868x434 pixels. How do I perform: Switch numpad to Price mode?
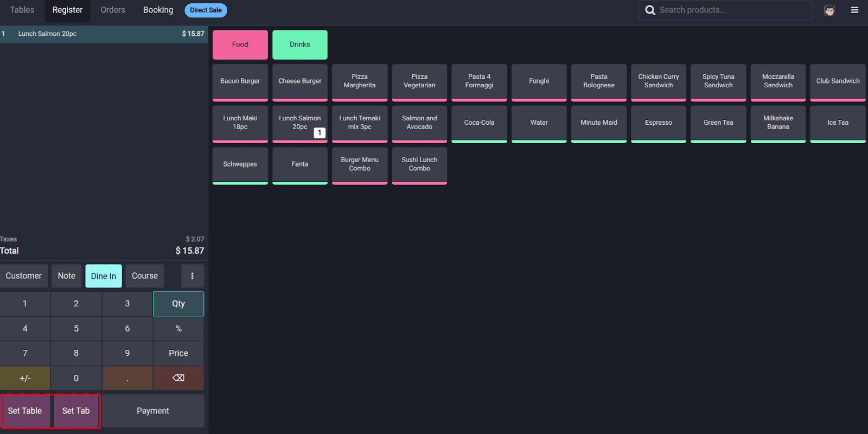pos(178,353)
